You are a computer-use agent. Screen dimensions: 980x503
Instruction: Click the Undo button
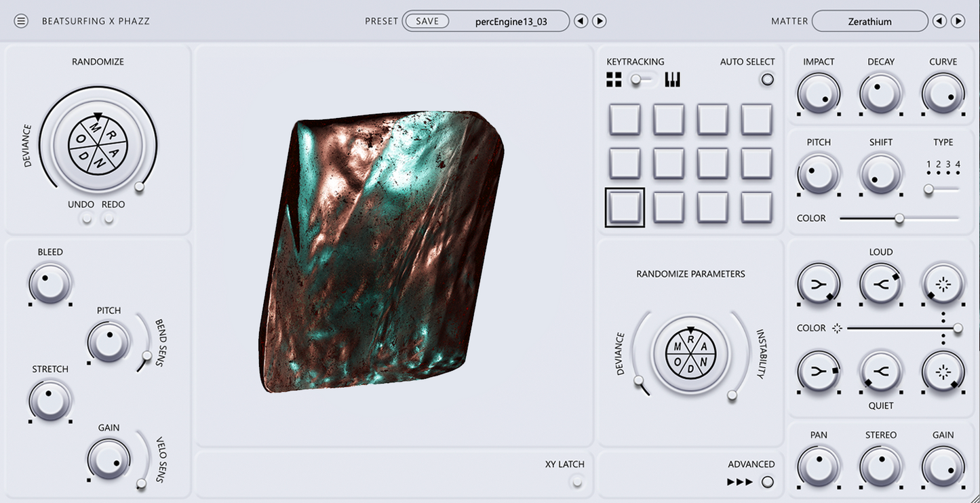(x=86, y=218)
